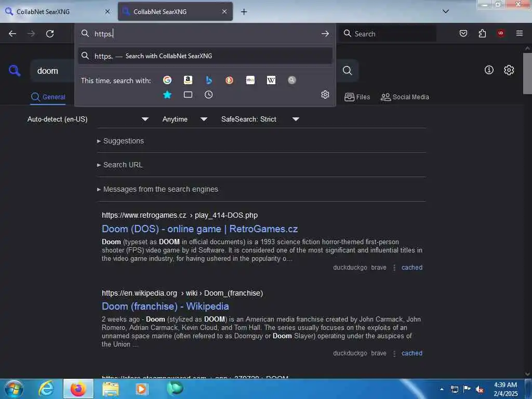
Task: Click in the address bar text field
Action: coord(205,34)
